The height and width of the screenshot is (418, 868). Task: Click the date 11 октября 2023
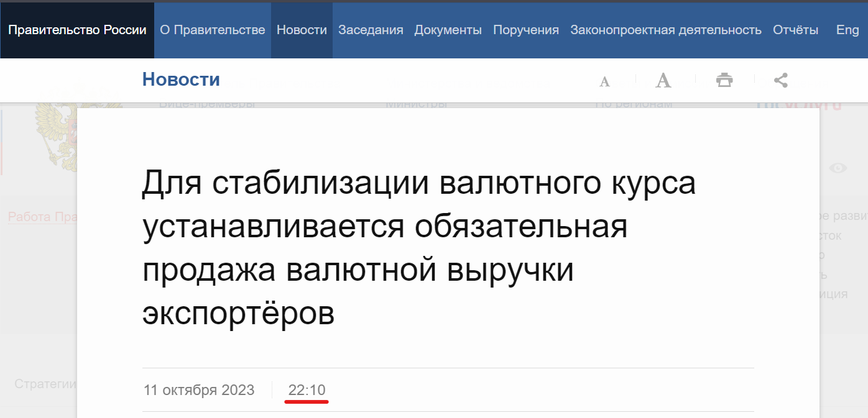pos(199,390)
